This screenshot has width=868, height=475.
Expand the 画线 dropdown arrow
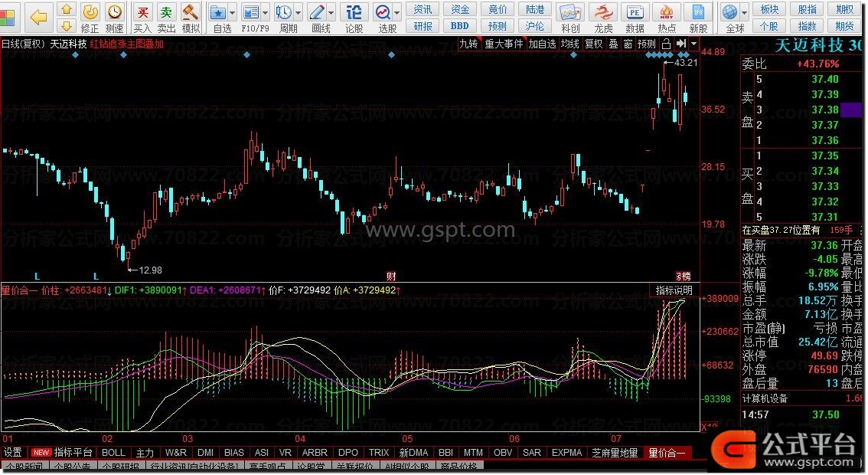(x=331, y=12)
